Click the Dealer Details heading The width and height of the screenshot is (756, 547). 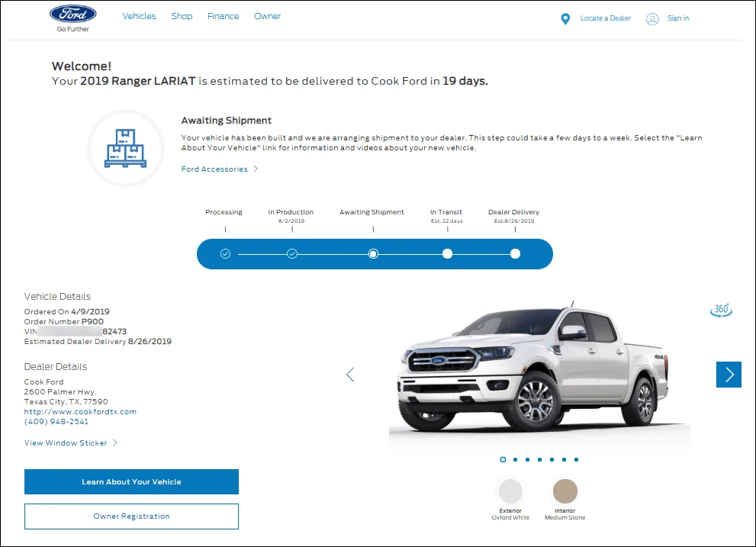click(x=56, y=367)
